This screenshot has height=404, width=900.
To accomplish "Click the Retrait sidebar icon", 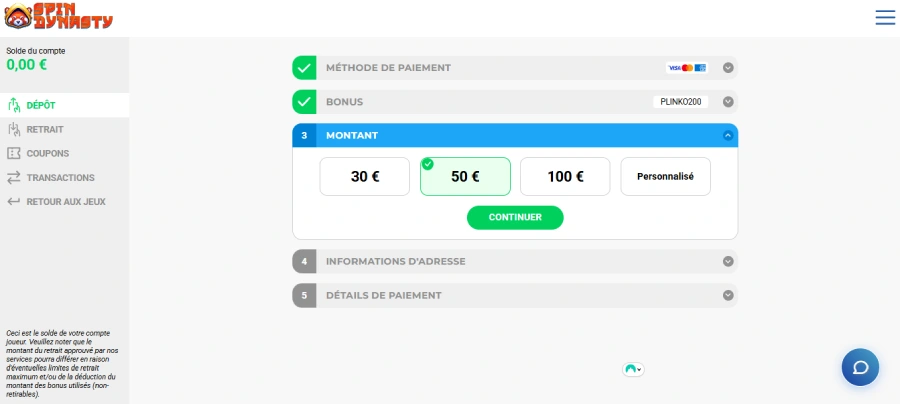I will tap(14, 129).
